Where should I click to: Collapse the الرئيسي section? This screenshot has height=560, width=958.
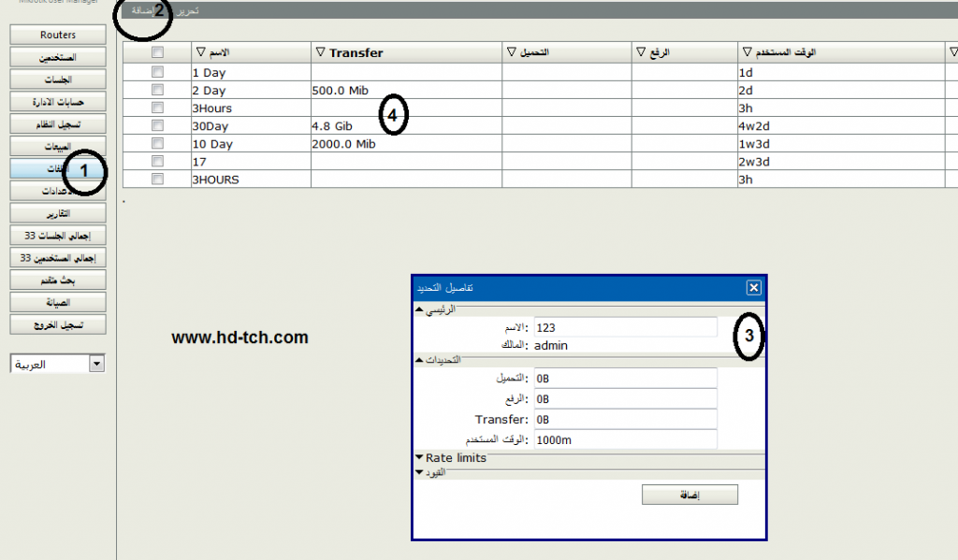pos(419,309)
